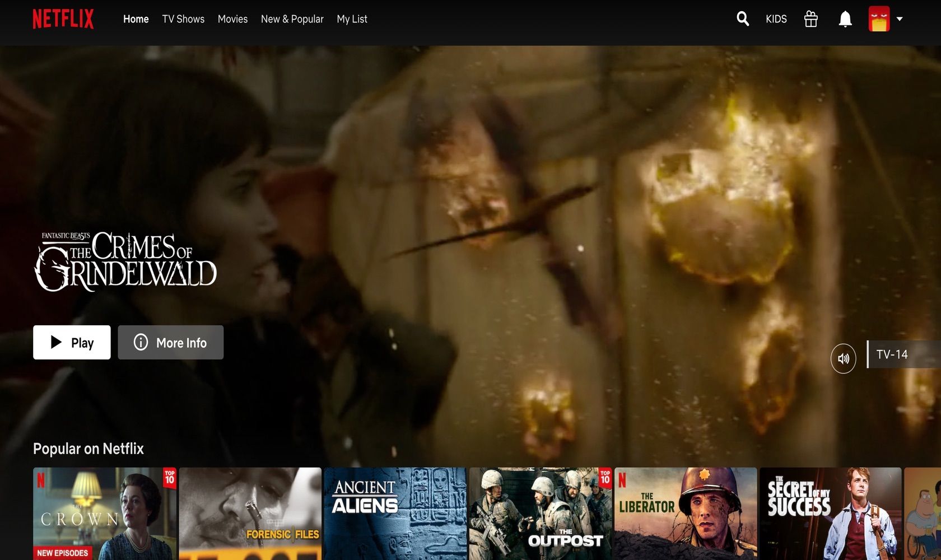
Task: Click the Popular on Netflix row heading
Action: [x=88, y=449]
